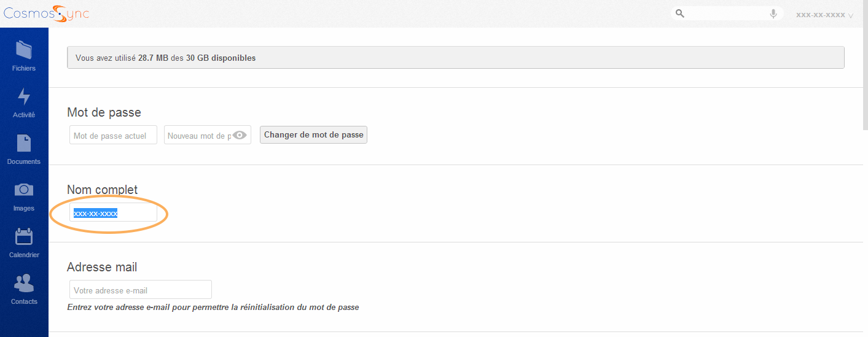Focus the Mot de passe actuel field
Viewport: 868px width, 337px height.
(113, 135)
